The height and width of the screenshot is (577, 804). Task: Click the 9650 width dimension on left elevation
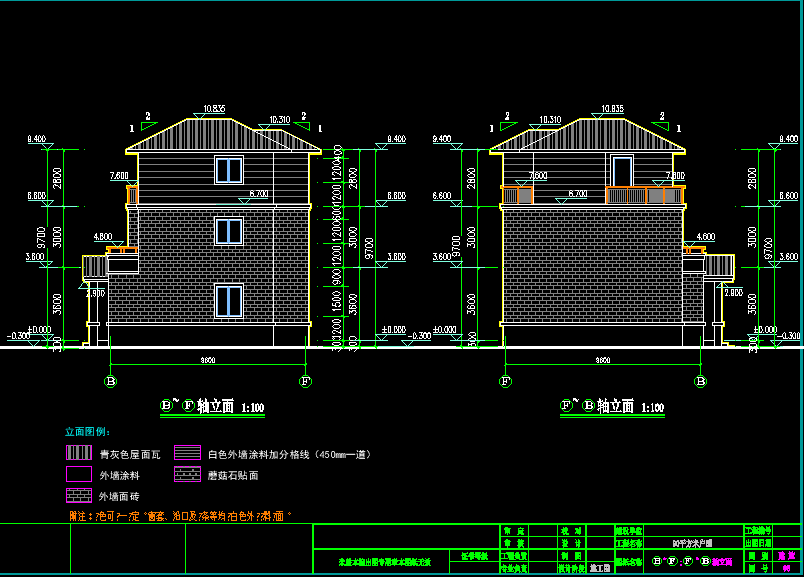(208, 359)
